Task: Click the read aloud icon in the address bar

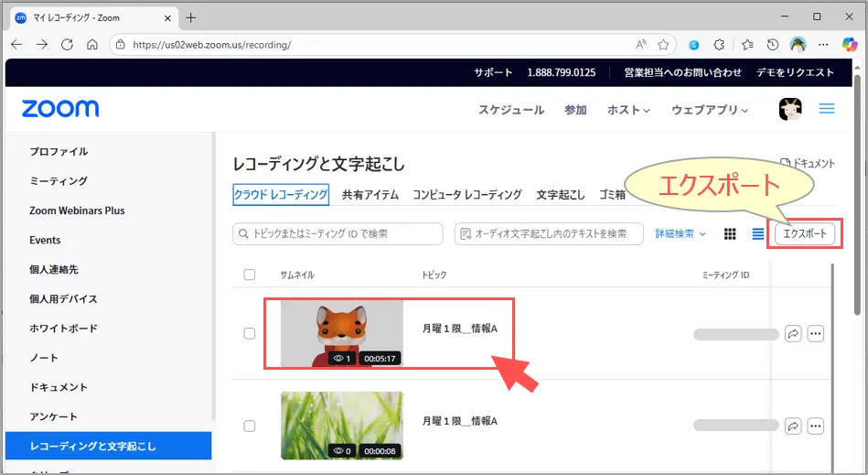Action: [x=641, y=45]
